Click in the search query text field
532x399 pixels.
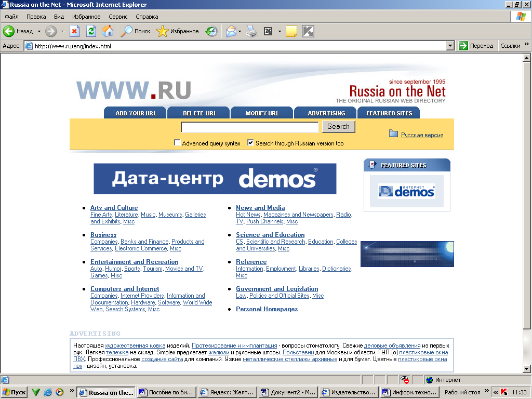pyautogui.click(x=250, y=127)
